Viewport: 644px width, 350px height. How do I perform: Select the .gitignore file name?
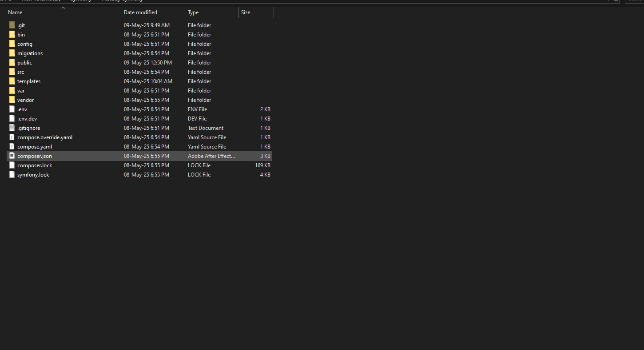28,128
